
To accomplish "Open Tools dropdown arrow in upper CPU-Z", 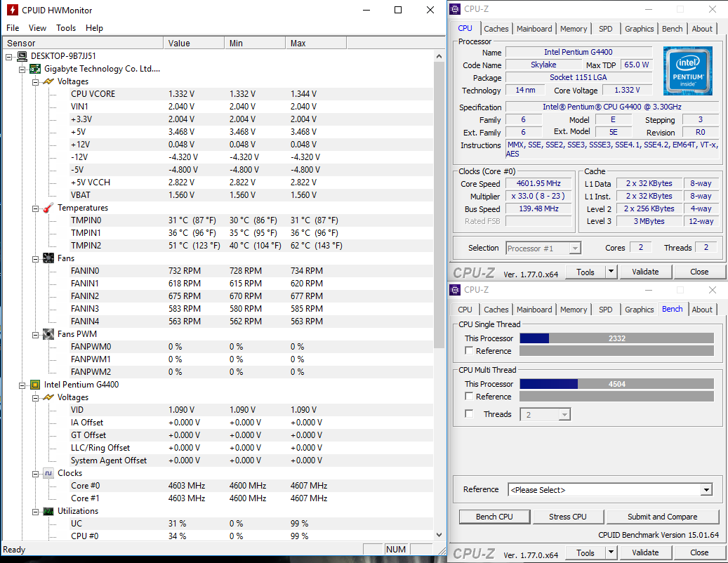I will coord(611,272).
